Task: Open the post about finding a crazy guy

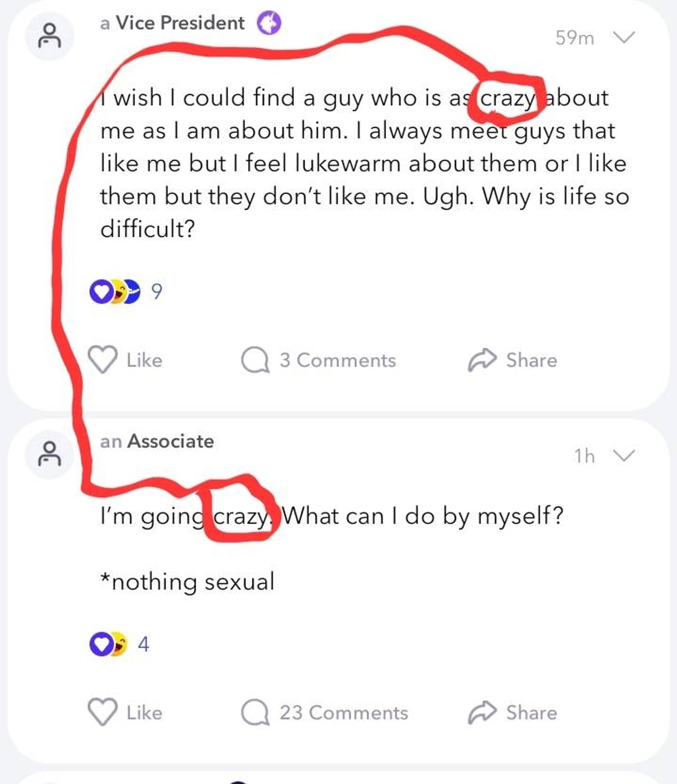Action: 365,163
